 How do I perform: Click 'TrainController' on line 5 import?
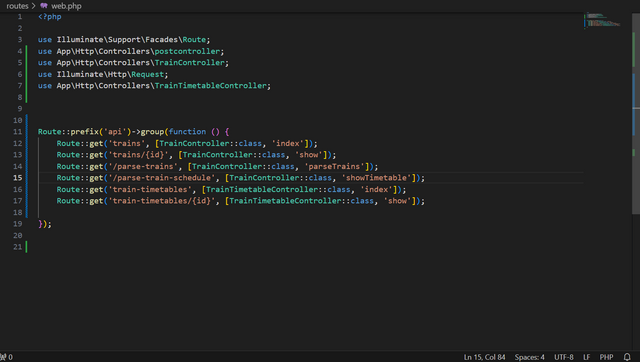coord(189,62)
